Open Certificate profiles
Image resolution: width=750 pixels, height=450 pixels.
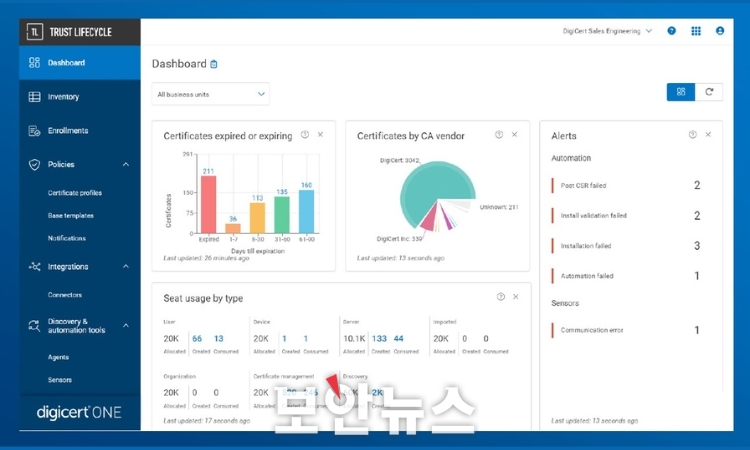click(x=75, y=193)
